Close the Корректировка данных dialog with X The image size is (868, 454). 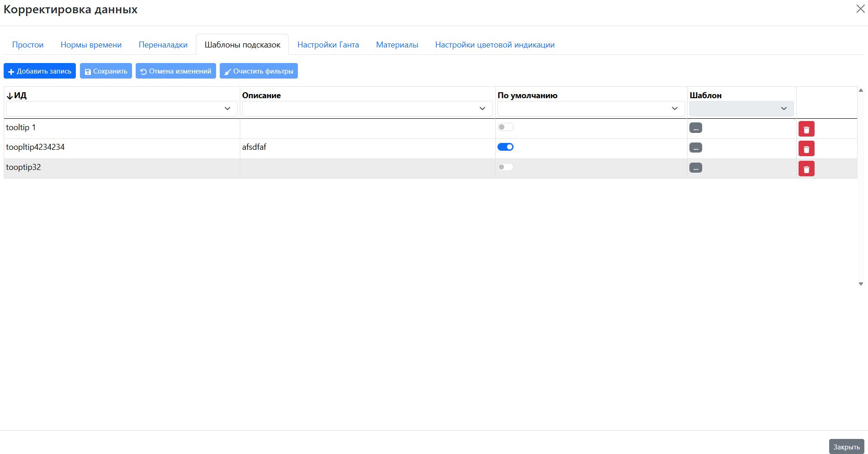coord(860,9)
